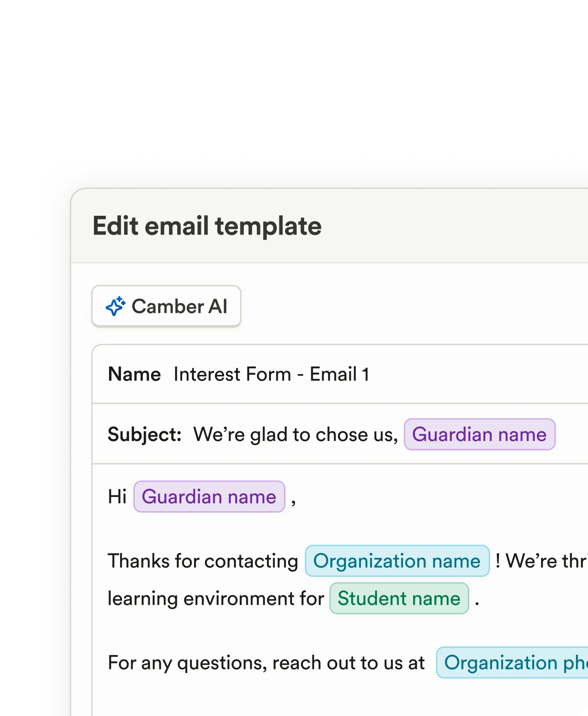This screenshot has height=716, width=588.
Task: Click 'For any questions, reach out to us at' text
Action: point(266,662)
